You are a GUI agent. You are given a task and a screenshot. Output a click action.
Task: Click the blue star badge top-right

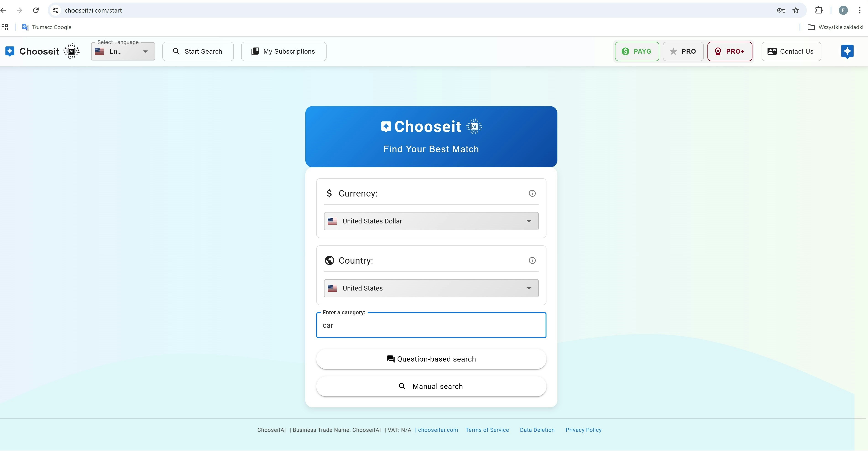847,51
